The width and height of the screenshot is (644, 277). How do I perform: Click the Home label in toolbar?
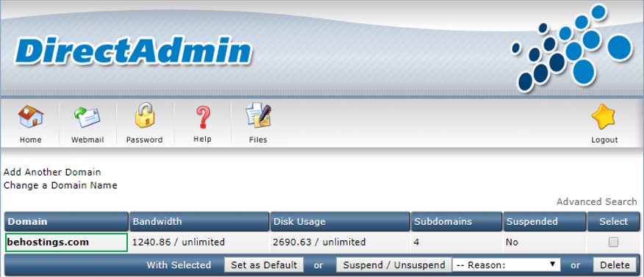click(x=31, y=140)
